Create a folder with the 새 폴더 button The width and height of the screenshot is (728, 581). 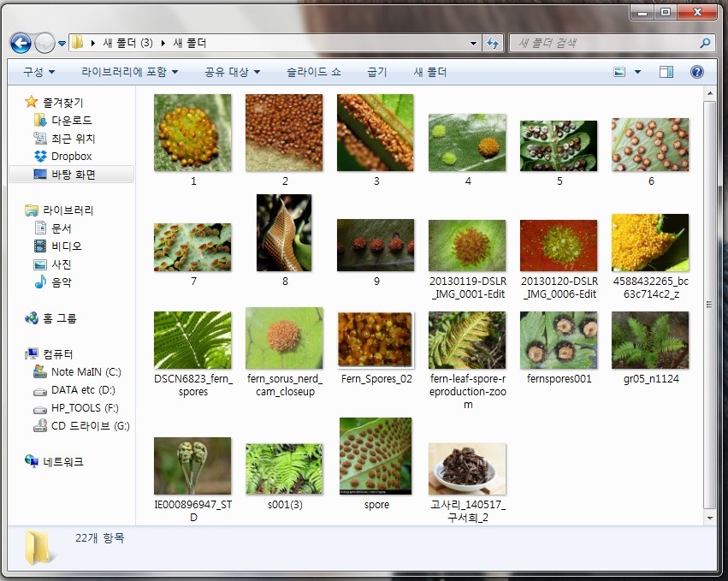430,72
